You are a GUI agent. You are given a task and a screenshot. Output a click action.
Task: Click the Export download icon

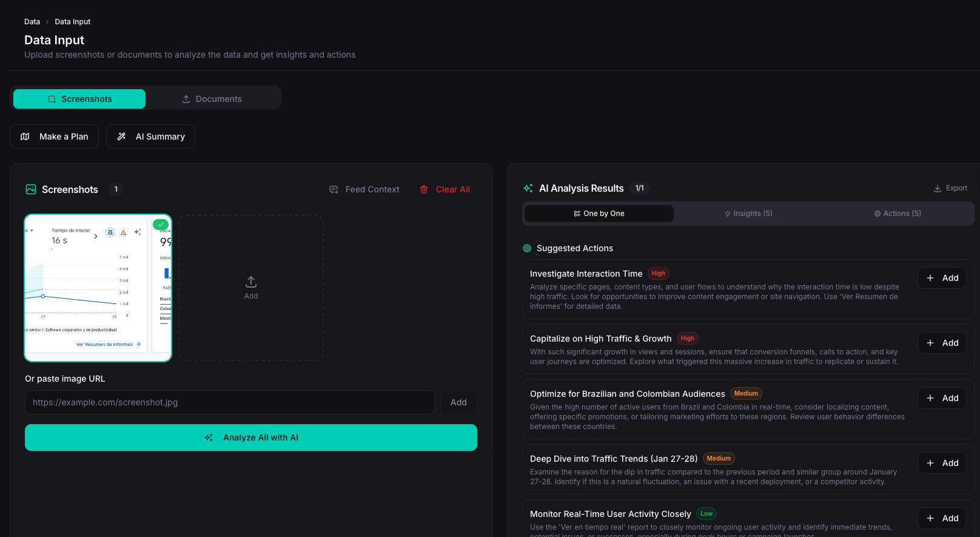click(938, 188)
